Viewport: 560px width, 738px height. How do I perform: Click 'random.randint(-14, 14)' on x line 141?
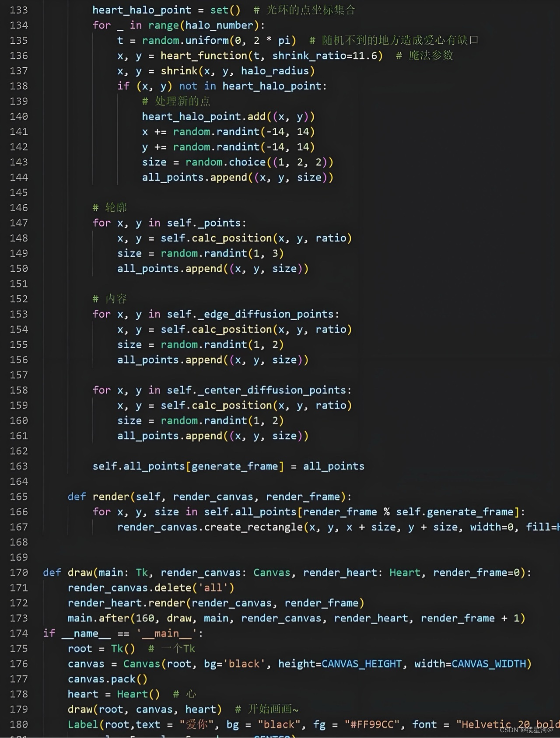click(244, 131)
